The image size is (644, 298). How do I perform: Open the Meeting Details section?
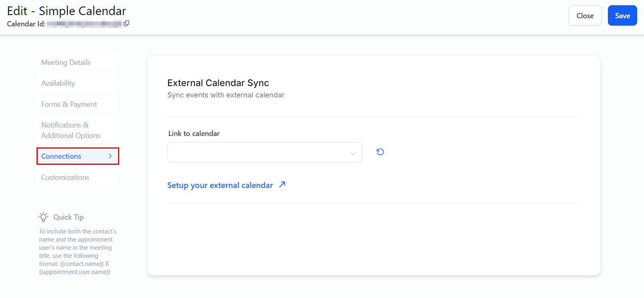(x=66, y=63)
